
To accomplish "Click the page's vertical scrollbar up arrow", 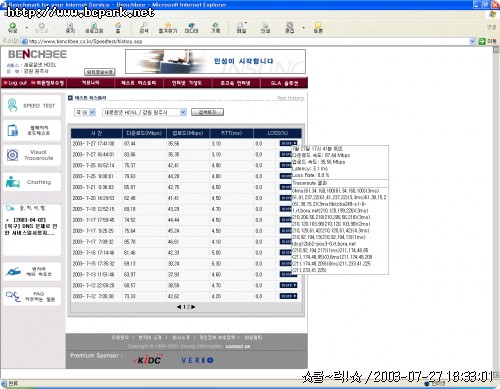I will (x=496, y=50).
